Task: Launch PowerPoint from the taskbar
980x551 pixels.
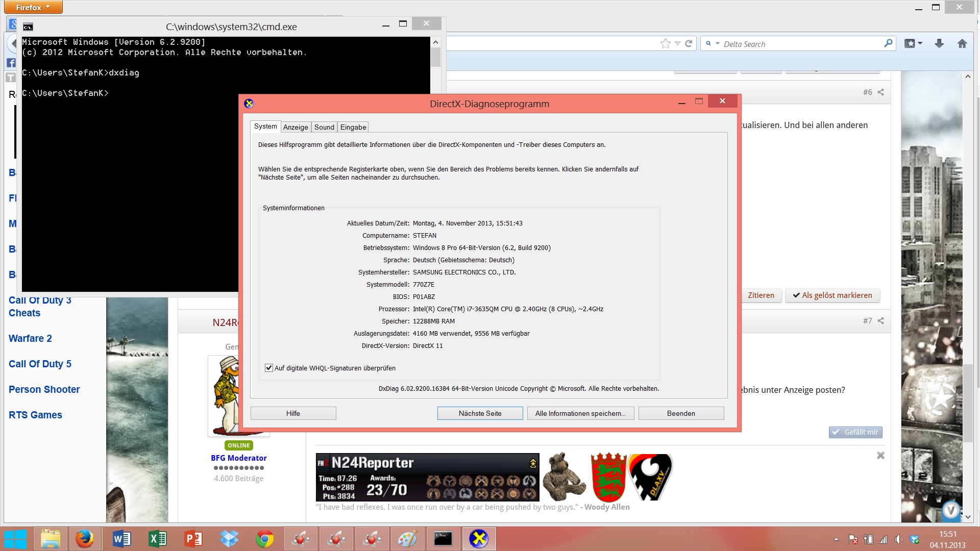Action: pos(193,539)
